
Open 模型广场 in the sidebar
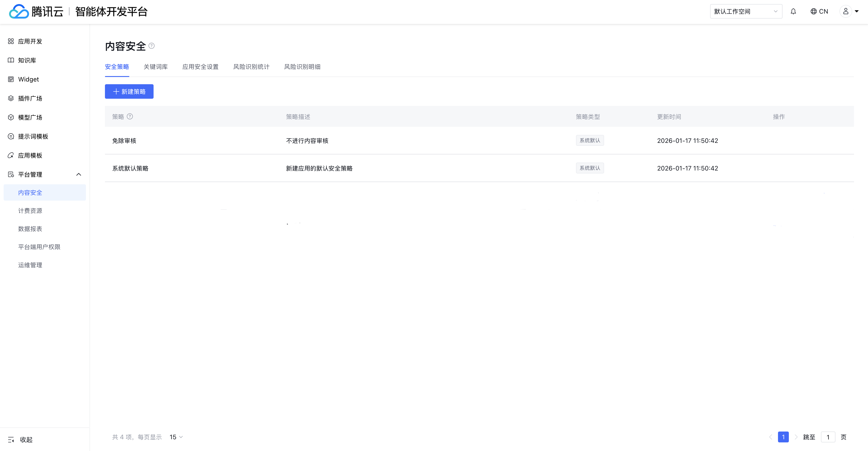click(x=30, y=117)
